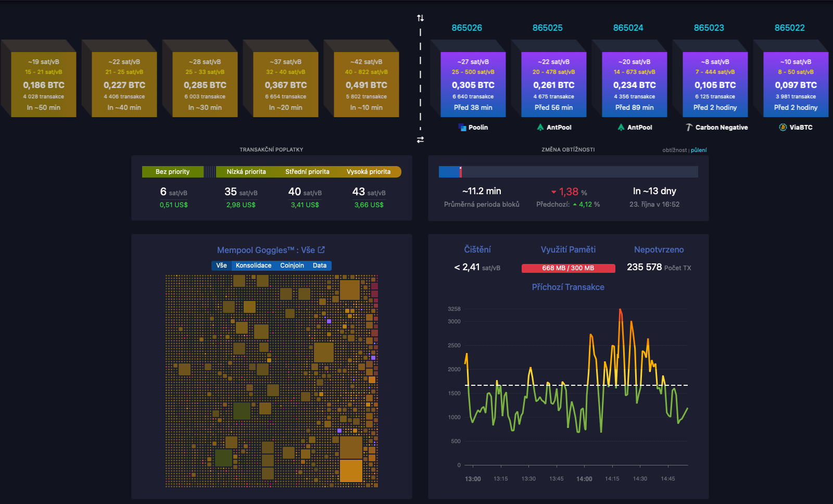Open block height 865026

pyautogui.click(x=467, y=28)
